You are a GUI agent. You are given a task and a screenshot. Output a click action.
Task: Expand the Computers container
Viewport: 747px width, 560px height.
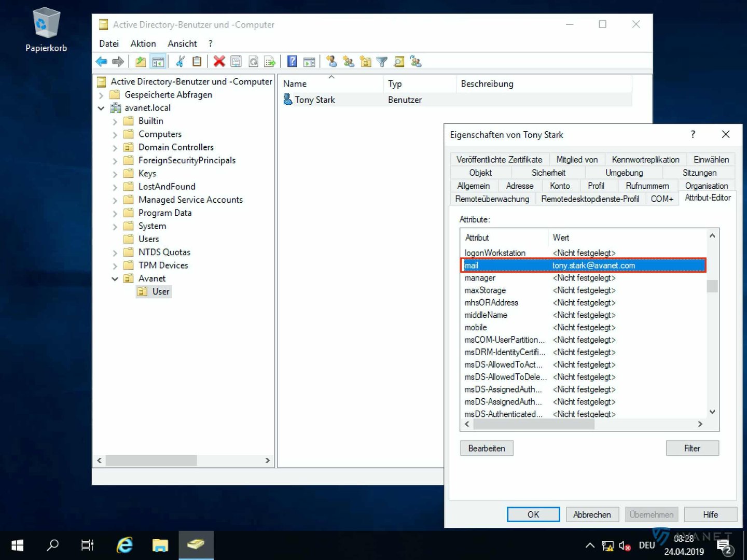pyautogui.click(x=115, y=135)
